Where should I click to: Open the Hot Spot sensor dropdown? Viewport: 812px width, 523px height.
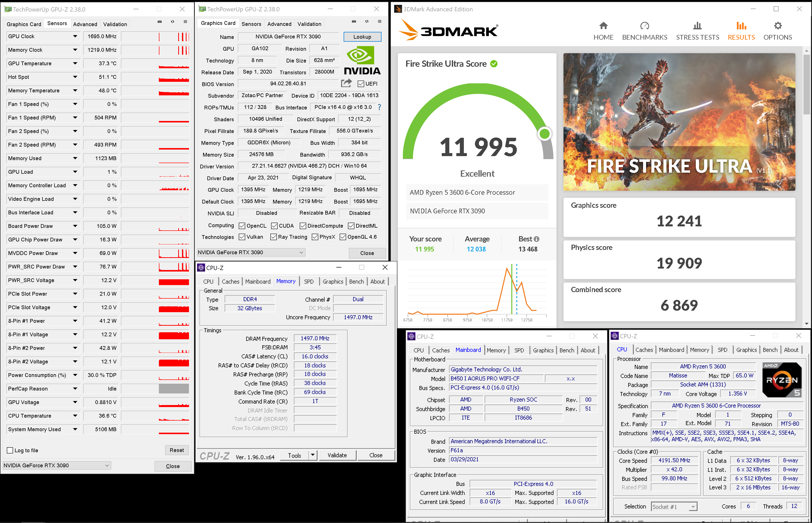point(75,77)
